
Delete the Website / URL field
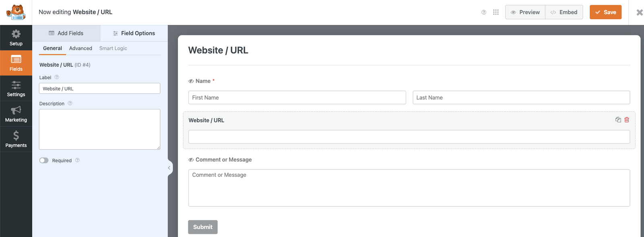(627, 120)
